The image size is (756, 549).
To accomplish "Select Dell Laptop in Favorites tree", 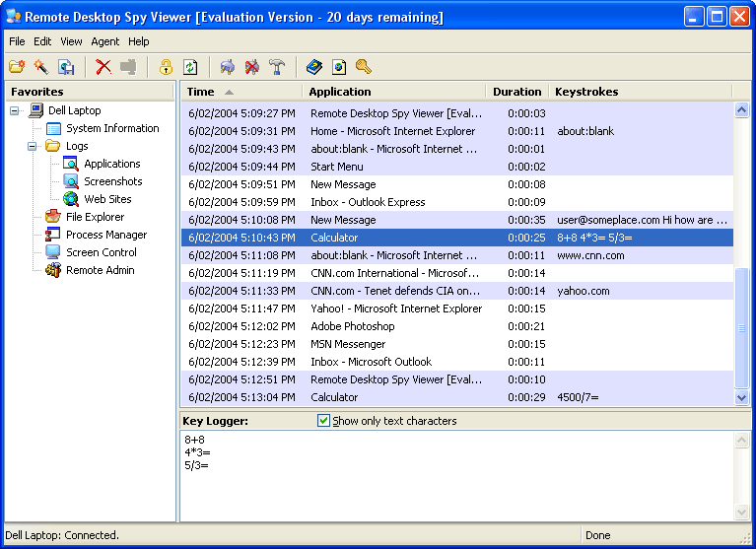I will point(74,110).
